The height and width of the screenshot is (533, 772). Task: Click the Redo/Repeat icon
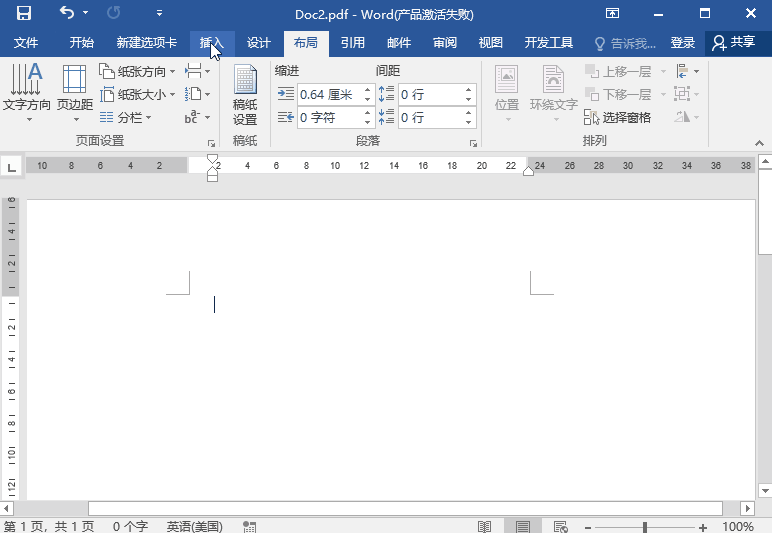click(x=113, y=13)
